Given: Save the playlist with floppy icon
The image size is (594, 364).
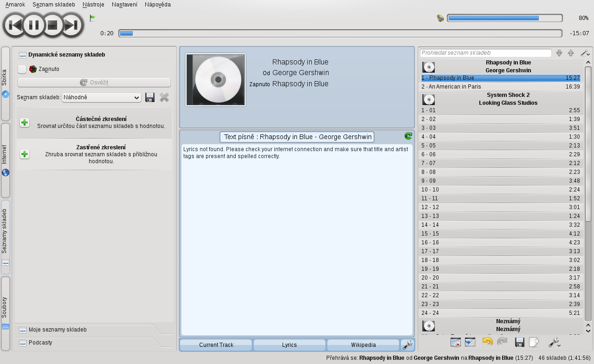Looking at the screenshot, I should pos(520,342).
